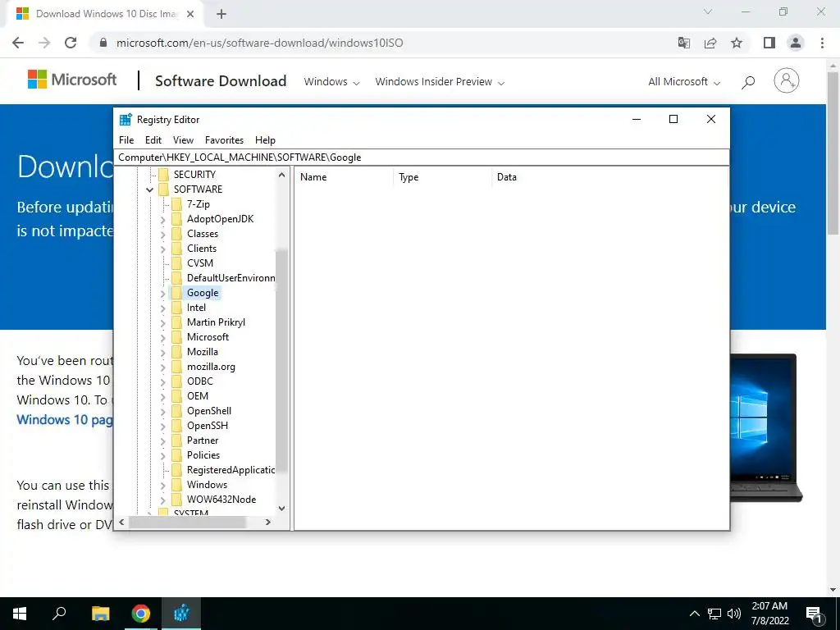
Task: Open Chrome profile avatar
Action: point(796,43)
